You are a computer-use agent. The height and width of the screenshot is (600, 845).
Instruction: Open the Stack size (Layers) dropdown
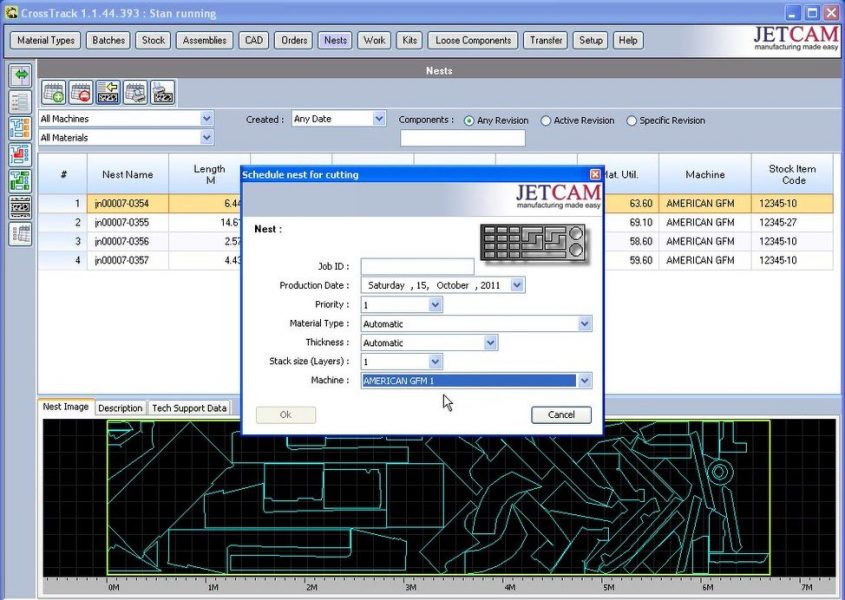[435, 362]
